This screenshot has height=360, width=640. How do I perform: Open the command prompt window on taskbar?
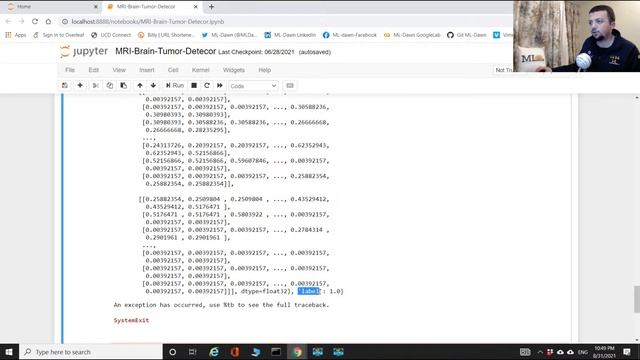point(276,352)
